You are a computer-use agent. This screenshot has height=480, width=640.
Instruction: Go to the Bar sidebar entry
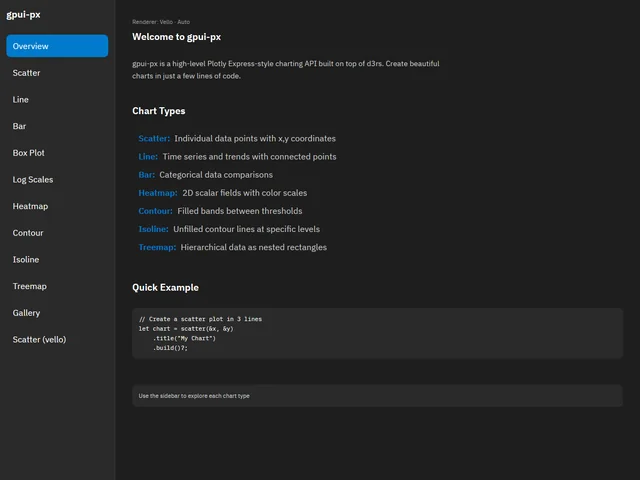point(57,126)
